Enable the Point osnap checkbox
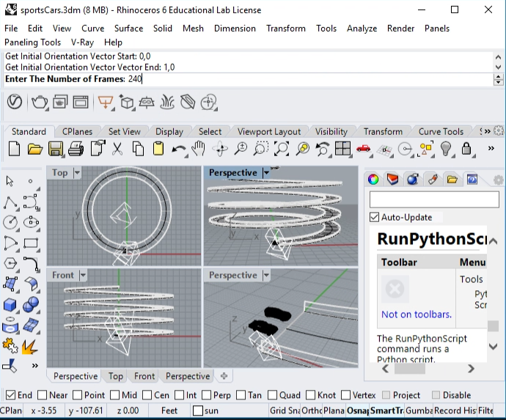This screenshot has height=420, width=506. point(77,395)
